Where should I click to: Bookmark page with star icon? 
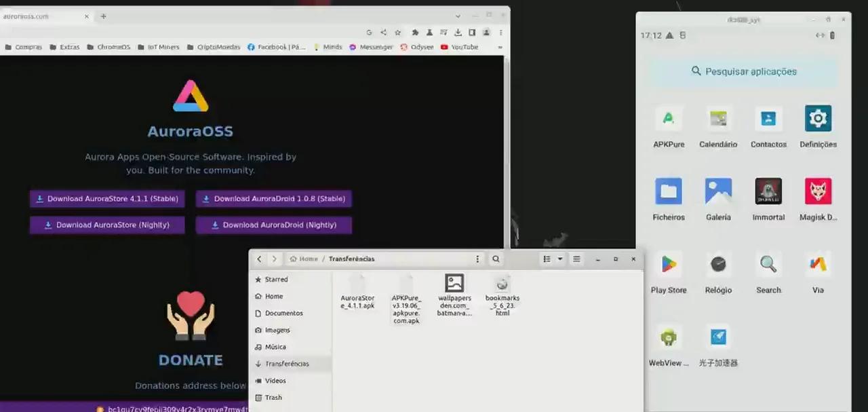tap(398, 32)
